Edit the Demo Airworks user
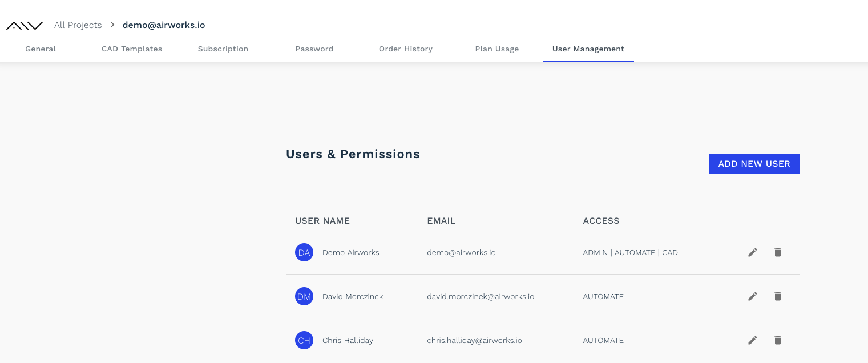 pyautogui.click(x=753, y=252)
